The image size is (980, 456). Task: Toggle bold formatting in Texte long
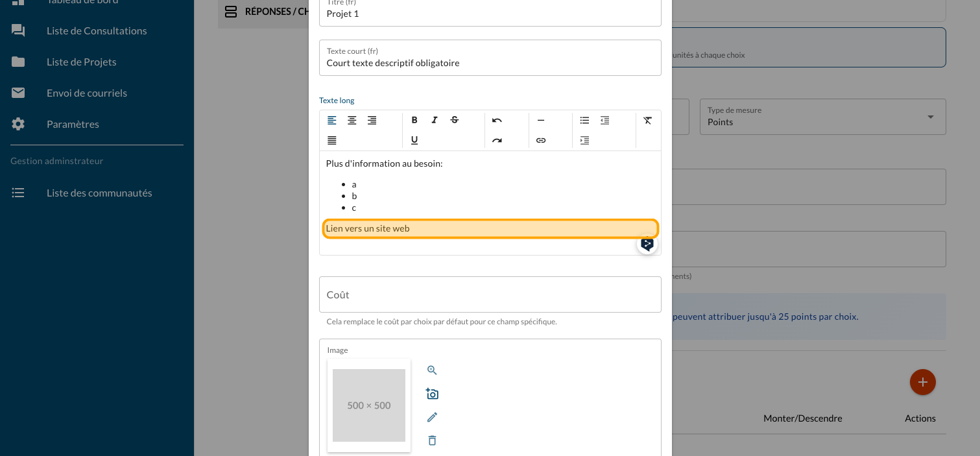pyautogui.click(x=414, y=120)
